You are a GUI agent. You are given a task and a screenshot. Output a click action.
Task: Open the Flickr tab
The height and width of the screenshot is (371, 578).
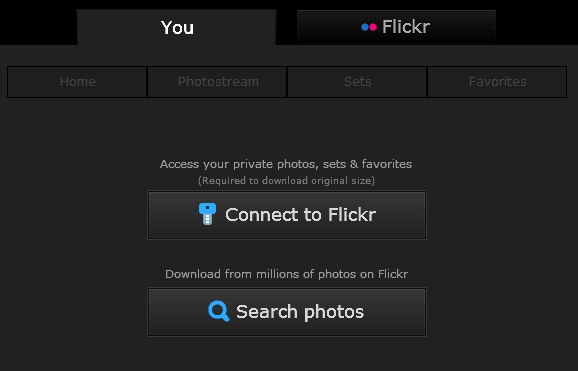click(396, 27)
